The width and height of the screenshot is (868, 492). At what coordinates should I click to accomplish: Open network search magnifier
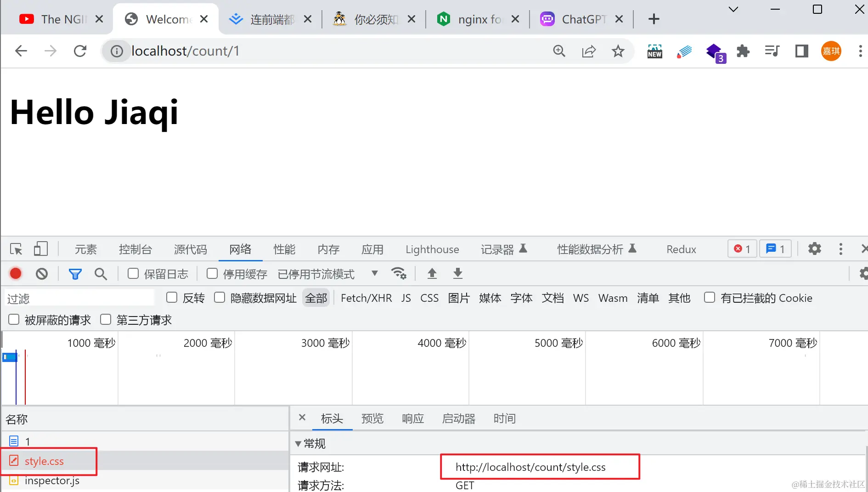101,274
